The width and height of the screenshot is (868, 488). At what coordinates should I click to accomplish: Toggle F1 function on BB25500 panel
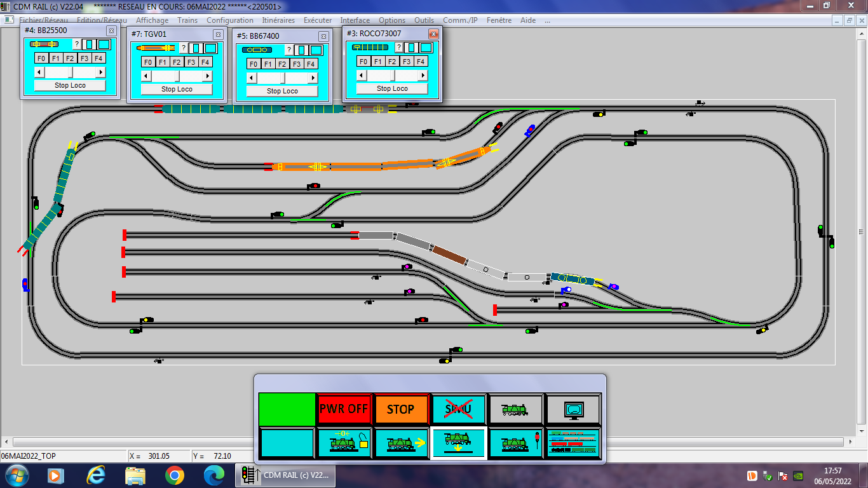56,58
